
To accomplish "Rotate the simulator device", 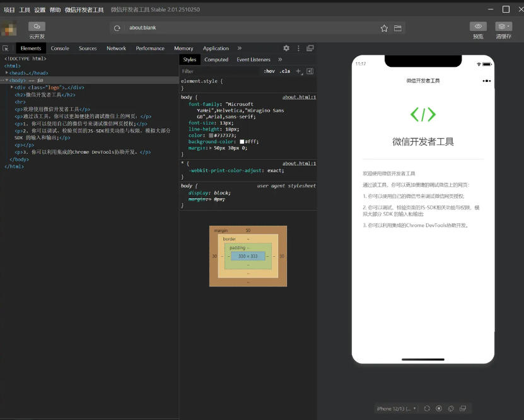I will pyautogui.click(x=451, y=408).
